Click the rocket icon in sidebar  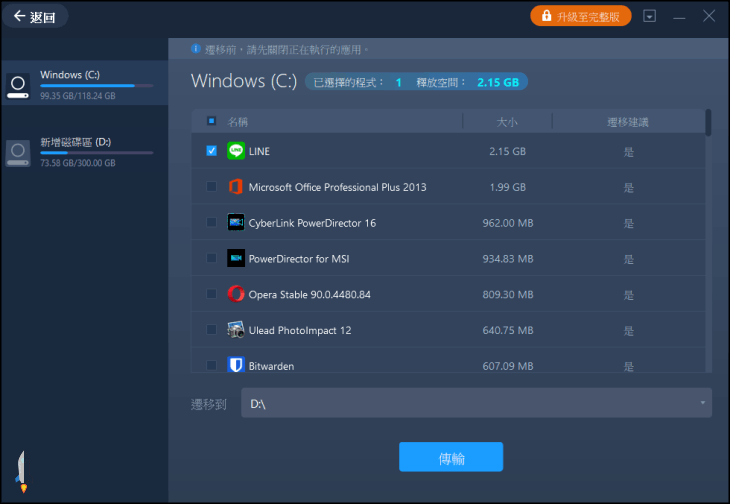tap(21, 472)
